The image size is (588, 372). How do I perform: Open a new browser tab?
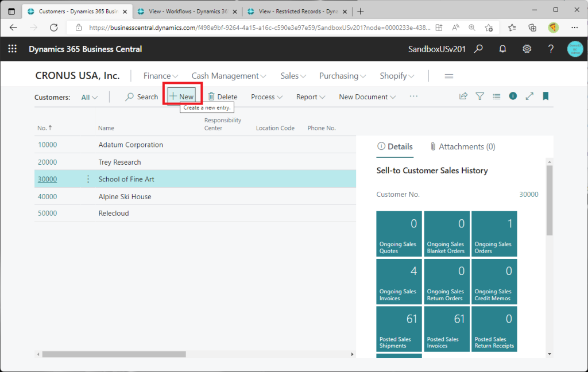[x=361, y=11]
